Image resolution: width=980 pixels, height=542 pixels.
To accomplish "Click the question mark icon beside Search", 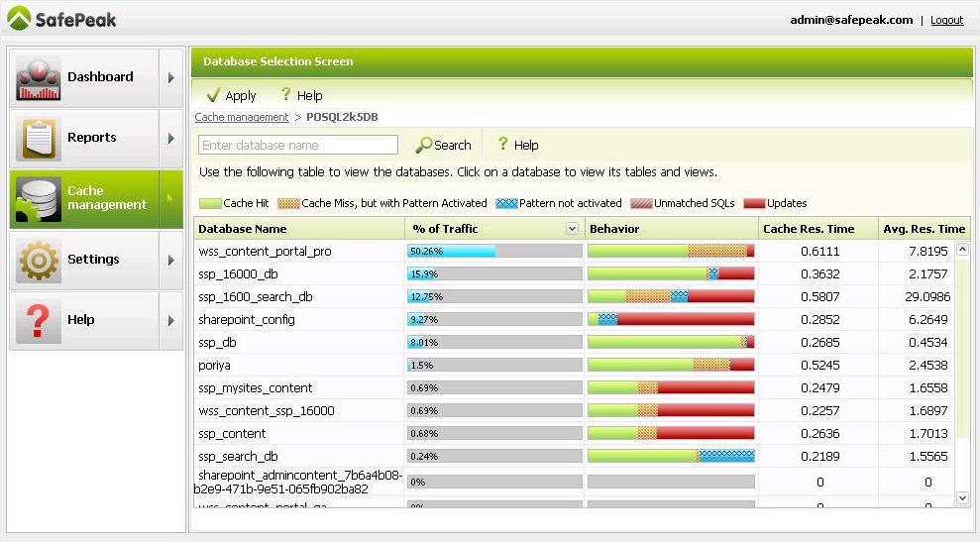I will pos(502,144).
